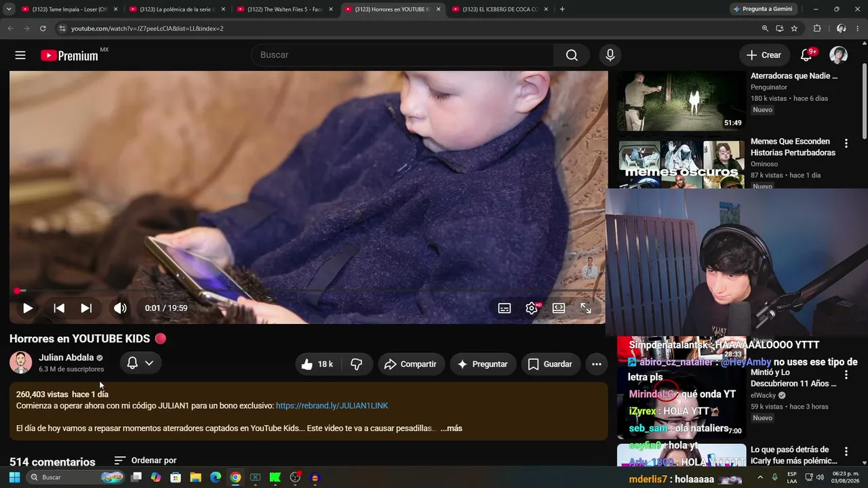The image size is (868, 488).
Task: Click the Preguntar button
Action: click(x=482, y=364)
